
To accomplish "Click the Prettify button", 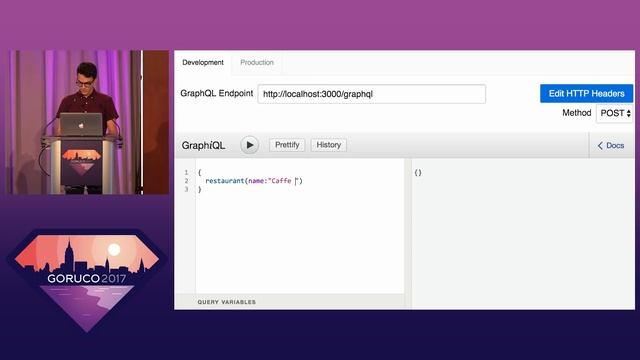I will click(287, 145).
